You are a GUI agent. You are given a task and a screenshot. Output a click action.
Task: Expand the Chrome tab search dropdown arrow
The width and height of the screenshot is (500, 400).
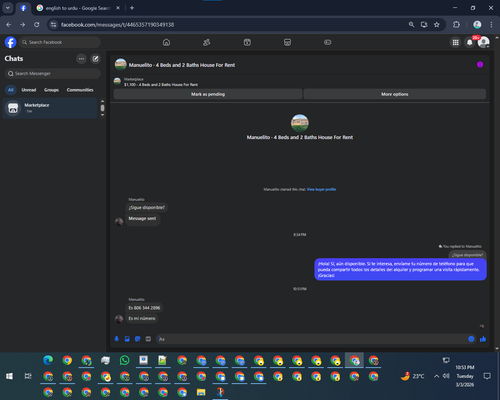pos(8,8)
